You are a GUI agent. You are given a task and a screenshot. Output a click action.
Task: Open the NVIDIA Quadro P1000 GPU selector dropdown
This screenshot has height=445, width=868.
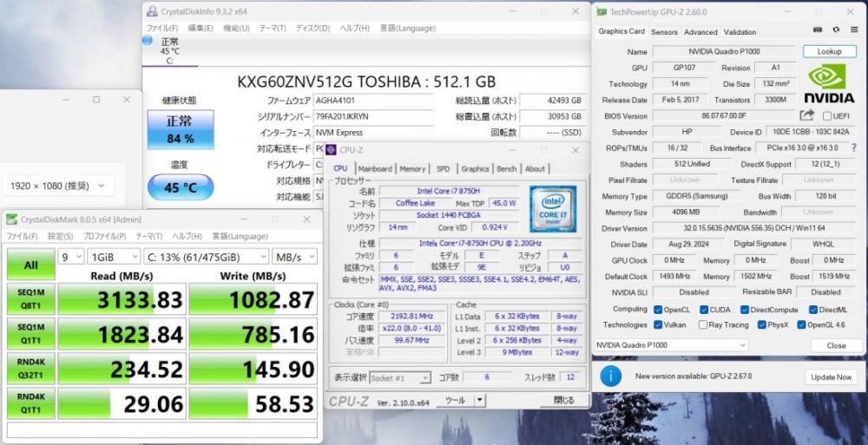click(671, 345)
